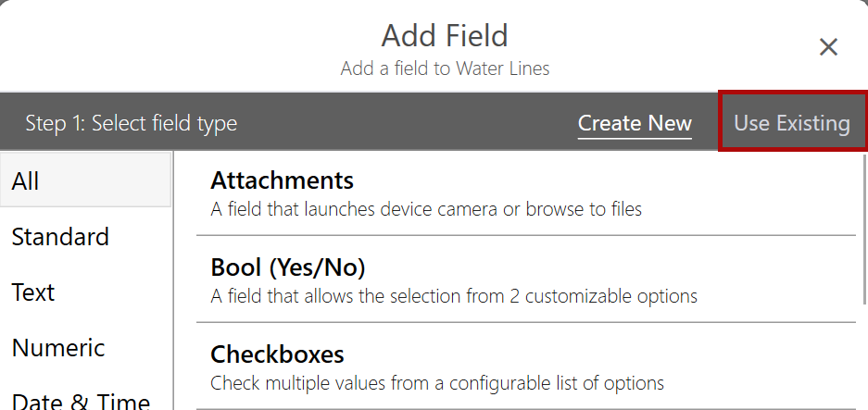Screen dimensions: 868x410
Task: Click the Checkboxes description about multiple values
Action: click(x=437, y=383)
